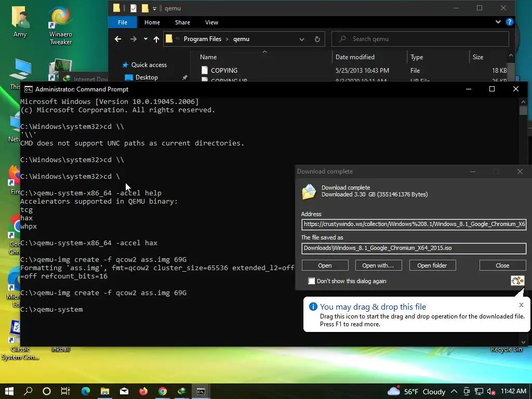The image size is (532, 399).
Task: Open the Recycle Bin on the desktop
Action: pos(506,349)
